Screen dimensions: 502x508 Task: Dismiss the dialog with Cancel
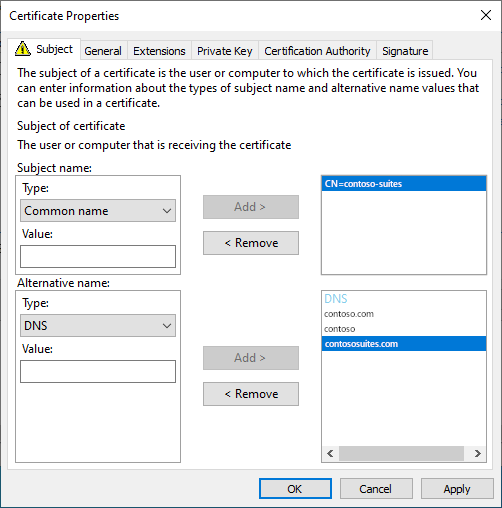376,489
